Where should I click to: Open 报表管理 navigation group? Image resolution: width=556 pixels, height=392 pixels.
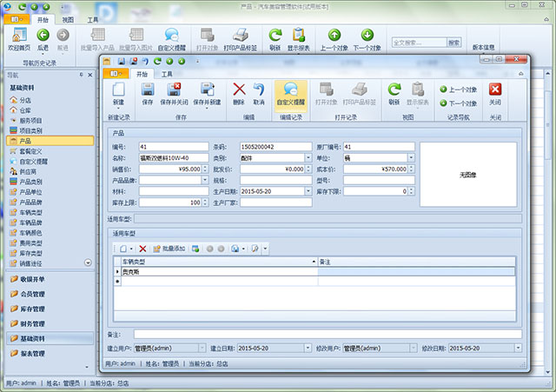pos(50,354)
